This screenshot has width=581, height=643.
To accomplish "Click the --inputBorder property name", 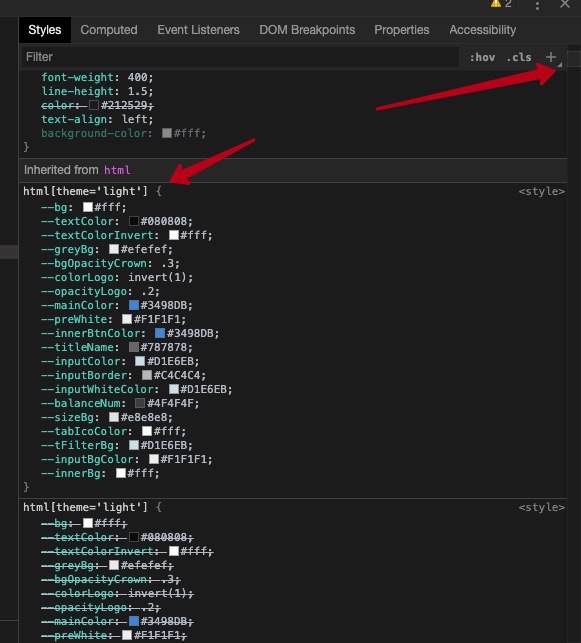I will coord(84,375).
